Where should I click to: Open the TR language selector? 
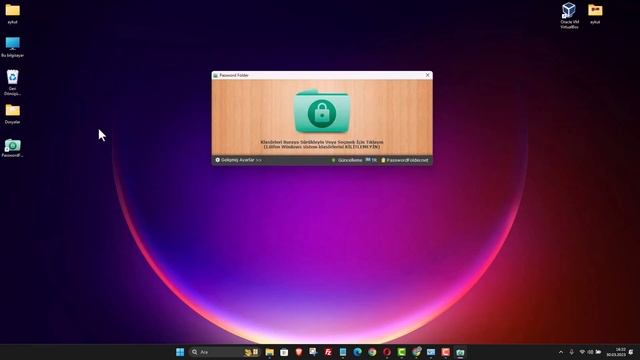pos(371,160)
